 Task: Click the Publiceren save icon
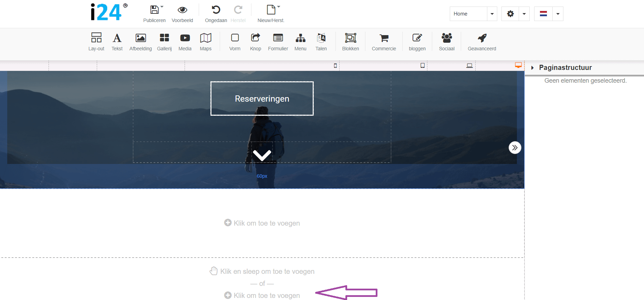tap(155, 10)
